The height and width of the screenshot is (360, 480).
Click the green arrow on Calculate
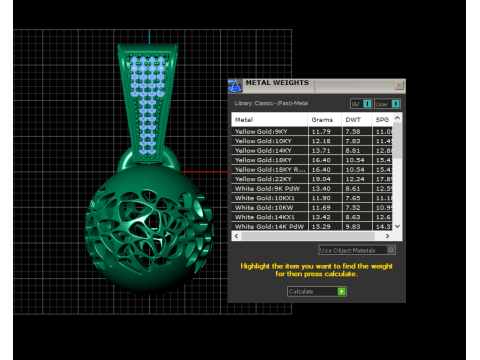(342, 291)
